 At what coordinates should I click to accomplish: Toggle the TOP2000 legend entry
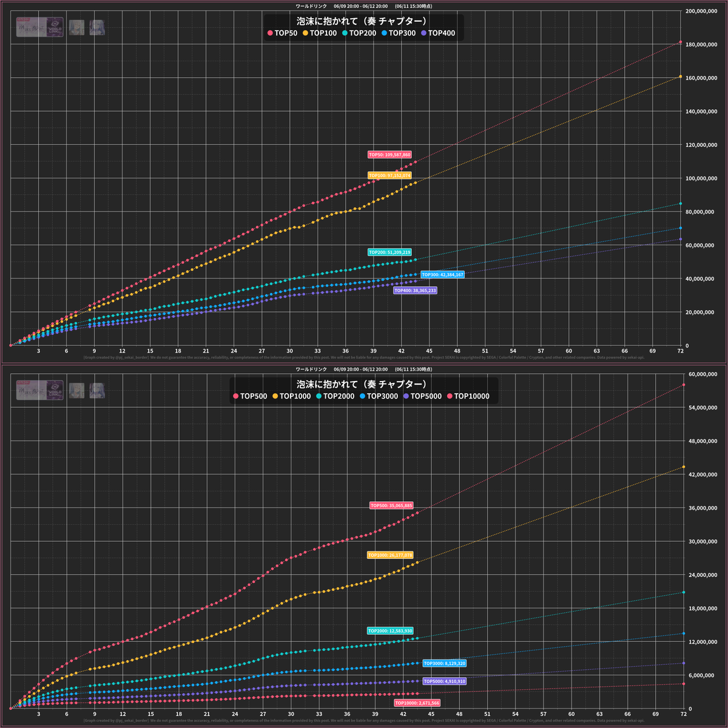point(335,397)
